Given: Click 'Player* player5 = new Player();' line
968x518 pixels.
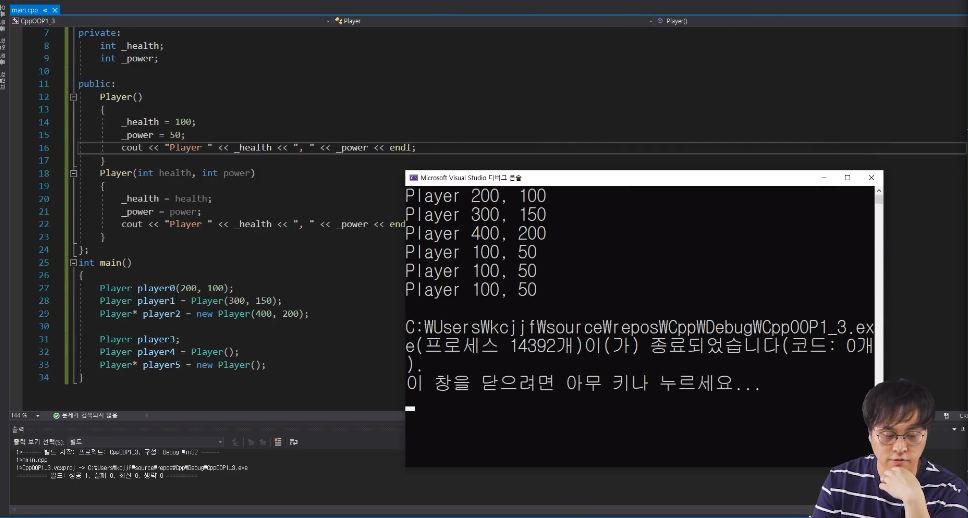Looking at the screenshot, I should click(183, 366).
